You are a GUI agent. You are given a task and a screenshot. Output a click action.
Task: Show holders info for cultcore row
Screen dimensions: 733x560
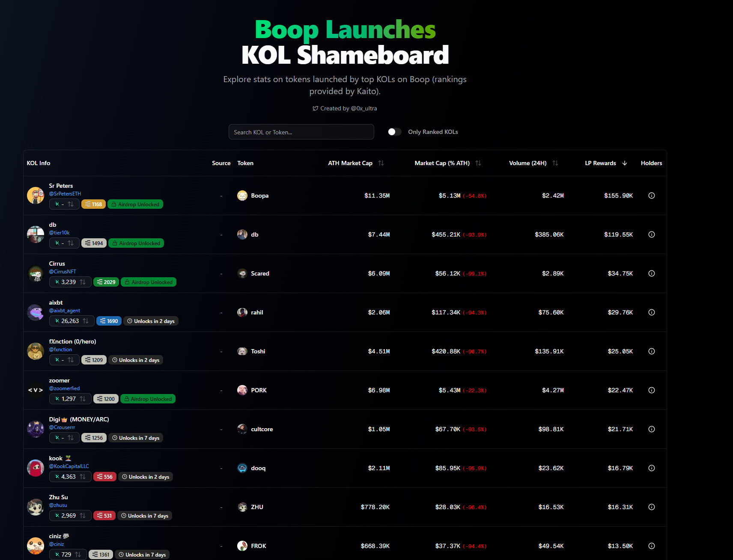point(652,429)
